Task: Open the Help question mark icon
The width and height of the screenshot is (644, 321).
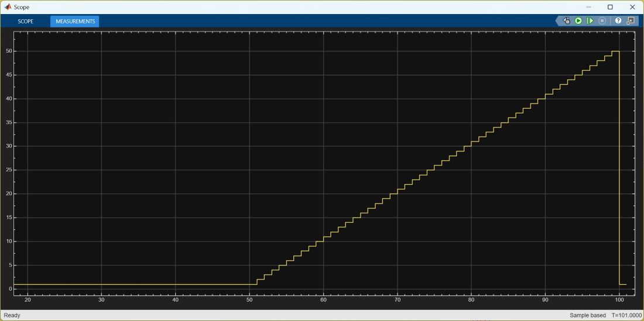Action: [618, 20]
